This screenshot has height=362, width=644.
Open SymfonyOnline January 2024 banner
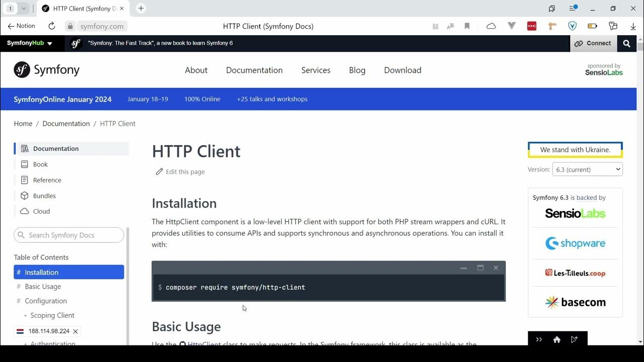tap(63, 99)
